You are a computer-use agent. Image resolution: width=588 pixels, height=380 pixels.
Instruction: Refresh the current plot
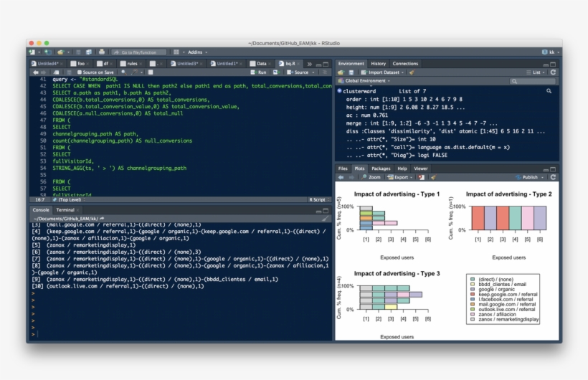coord(553,177)
